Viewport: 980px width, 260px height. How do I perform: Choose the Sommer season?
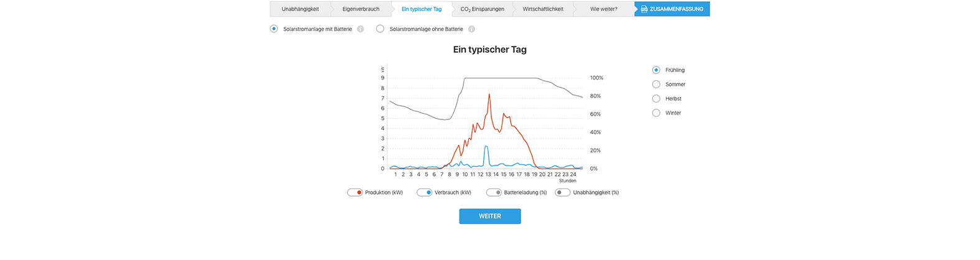(x=656, y=85)
